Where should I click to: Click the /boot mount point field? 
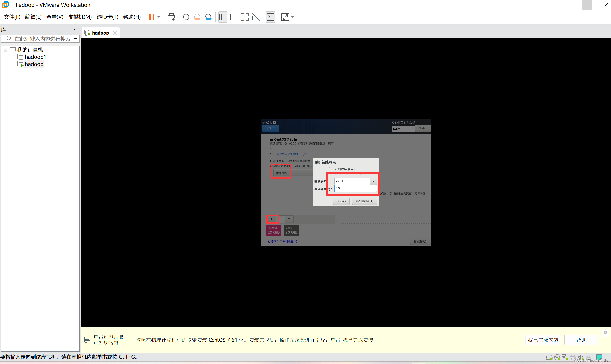[352, 181]
